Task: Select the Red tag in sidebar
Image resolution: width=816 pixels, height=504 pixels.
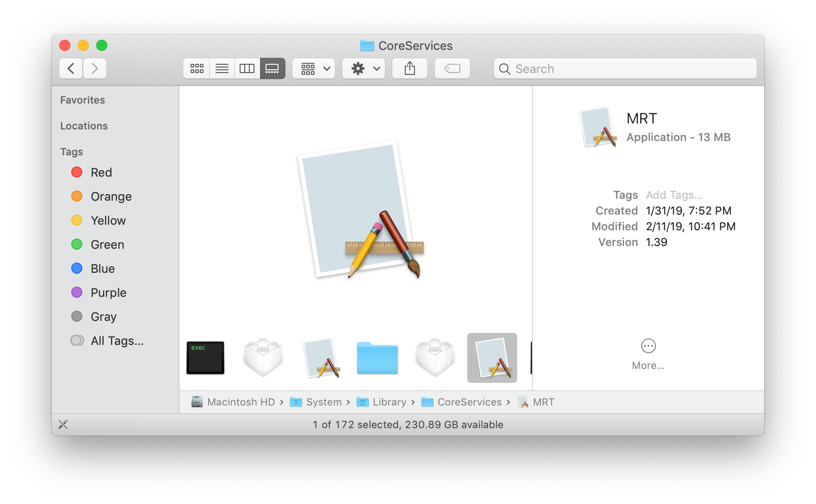Action: coord(101,172)
